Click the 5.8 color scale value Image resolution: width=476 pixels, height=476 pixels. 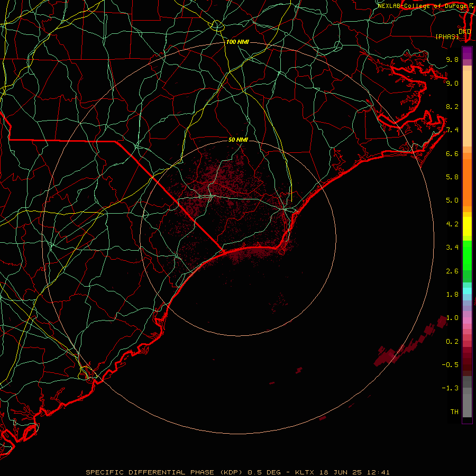[x=452, y=177]
